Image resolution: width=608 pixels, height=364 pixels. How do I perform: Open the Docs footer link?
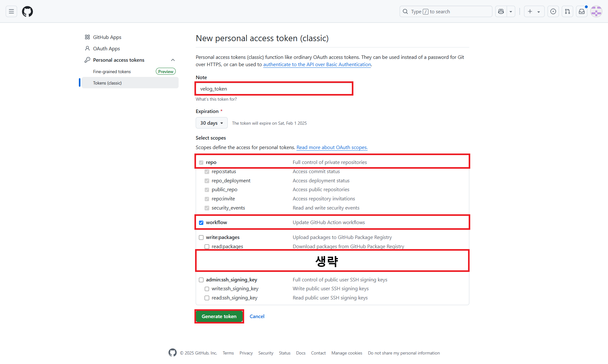[301, 353]
